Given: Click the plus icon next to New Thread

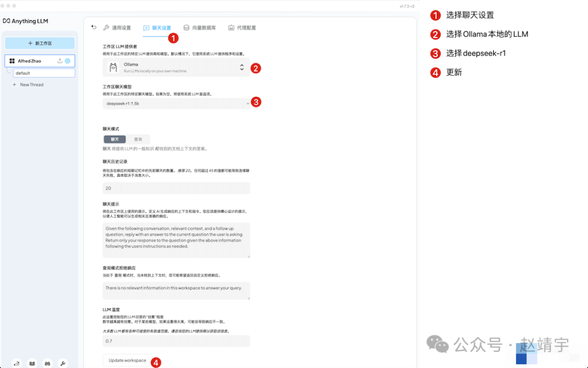Looking at the screenshot, I should pyautogui.click(x=15, y=85).
